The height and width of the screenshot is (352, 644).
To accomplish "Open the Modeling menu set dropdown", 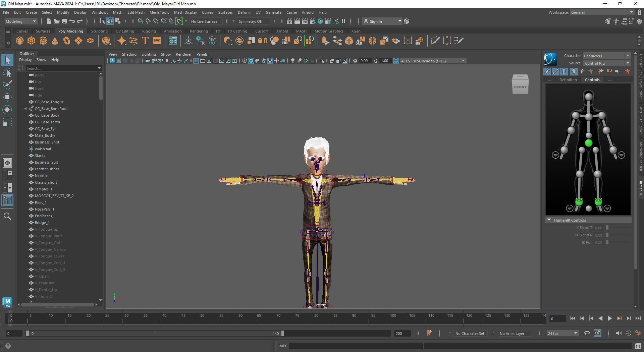I will tap(21, 21).
